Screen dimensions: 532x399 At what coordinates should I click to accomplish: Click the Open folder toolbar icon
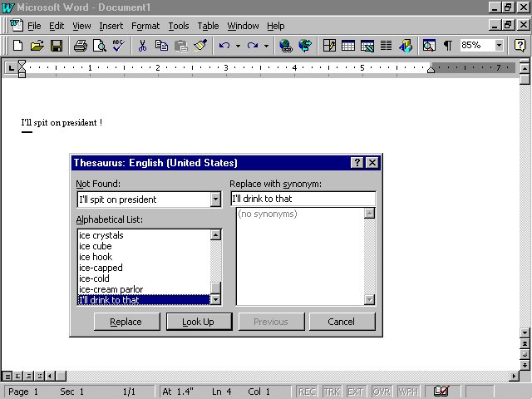coord(37,46)
